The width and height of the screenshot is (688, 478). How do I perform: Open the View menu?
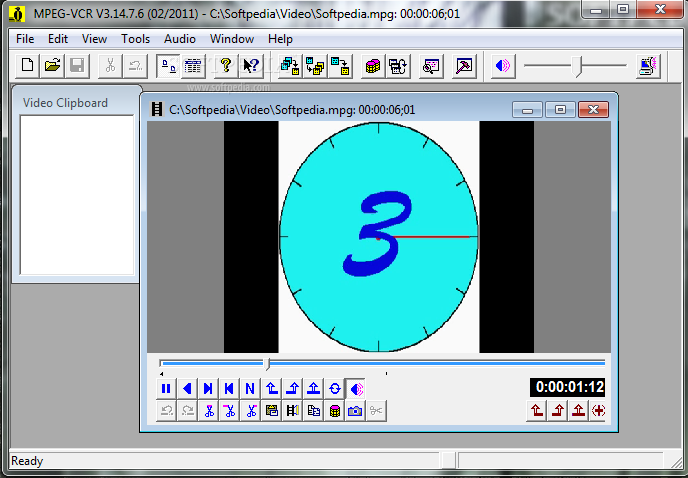(x=94, y=39)
